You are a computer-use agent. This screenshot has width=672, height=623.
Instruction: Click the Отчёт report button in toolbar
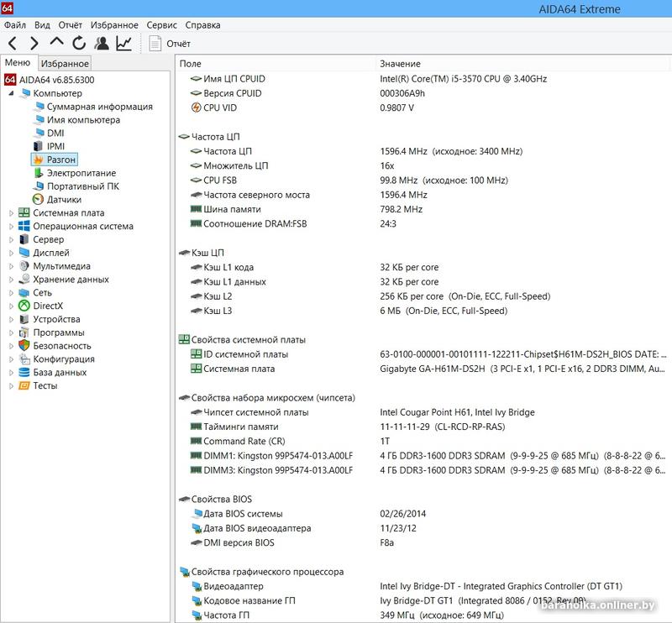point(170,44)
